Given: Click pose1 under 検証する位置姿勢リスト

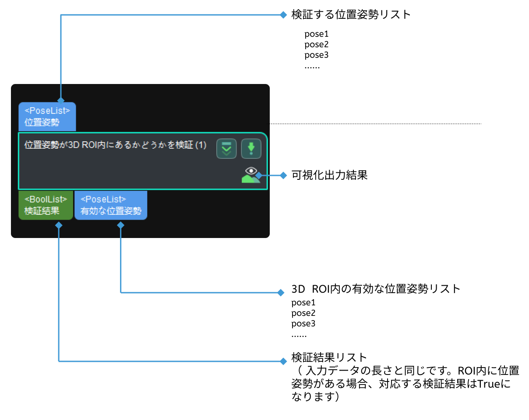Looking at the screenshot, I should point(317,34).
